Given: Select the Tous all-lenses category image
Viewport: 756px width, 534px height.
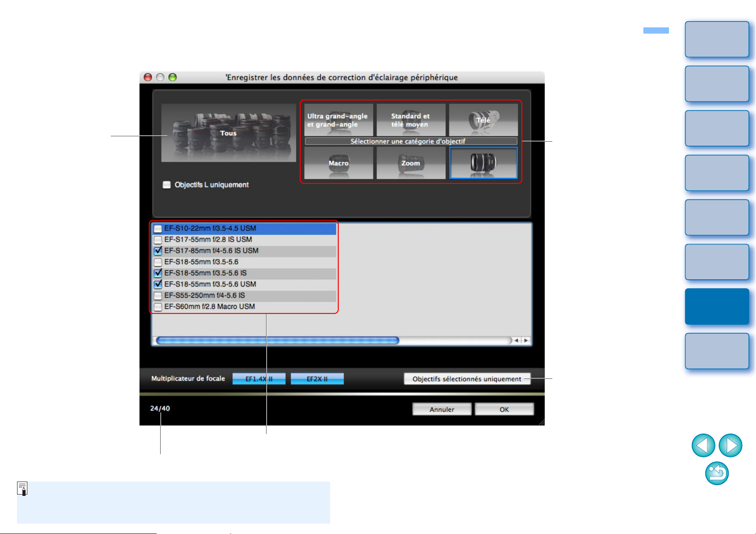Looking at the screenshot, I should coord(228,133).
